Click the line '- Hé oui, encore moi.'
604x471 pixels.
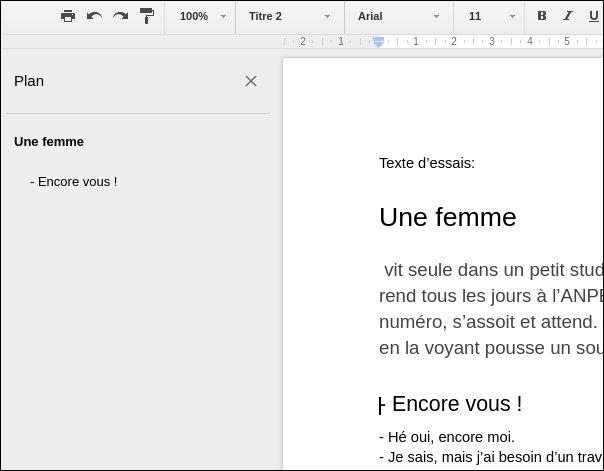coord(447,437)
